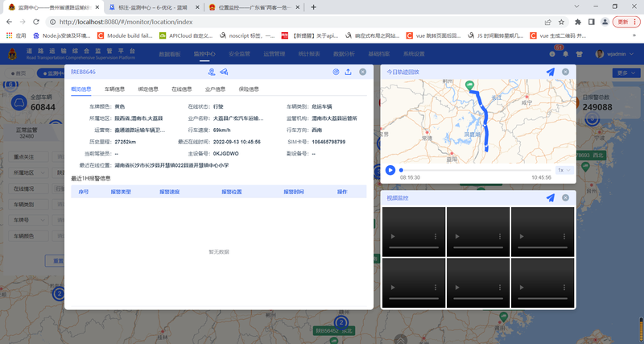Play first video in bottom row
The image size is (644, 344).
[x=393, y=288]
